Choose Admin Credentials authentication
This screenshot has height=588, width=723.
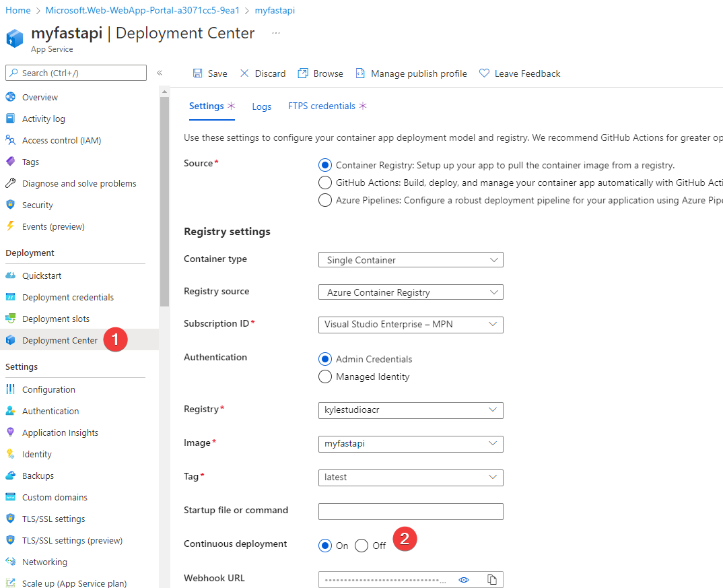(325, 359)
